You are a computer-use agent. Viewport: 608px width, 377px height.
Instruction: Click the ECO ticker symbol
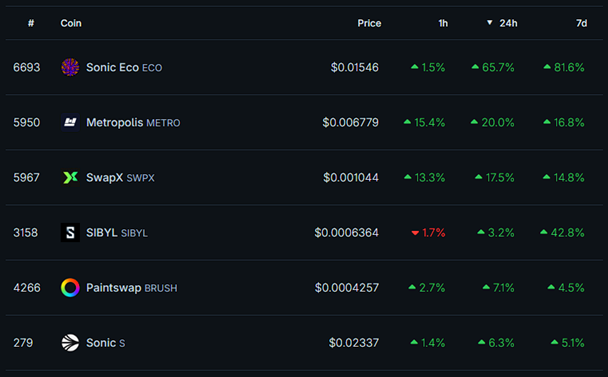click(152, 68)
